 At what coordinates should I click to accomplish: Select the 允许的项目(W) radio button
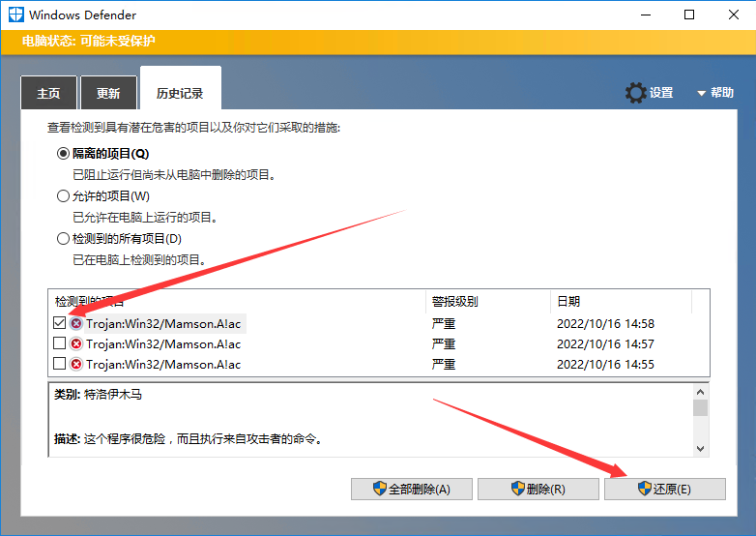(x=63, y=195)
